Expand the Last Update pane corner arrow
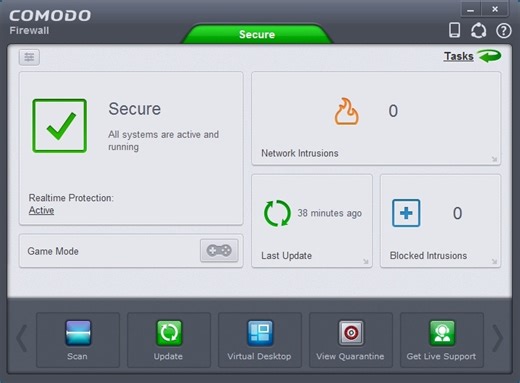 [366, 261]
